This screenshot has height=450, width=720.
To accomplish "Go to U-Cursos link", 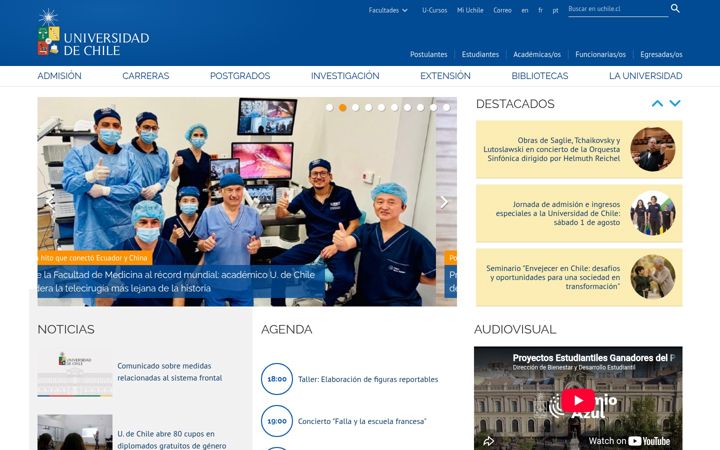I will pos(434,10).
